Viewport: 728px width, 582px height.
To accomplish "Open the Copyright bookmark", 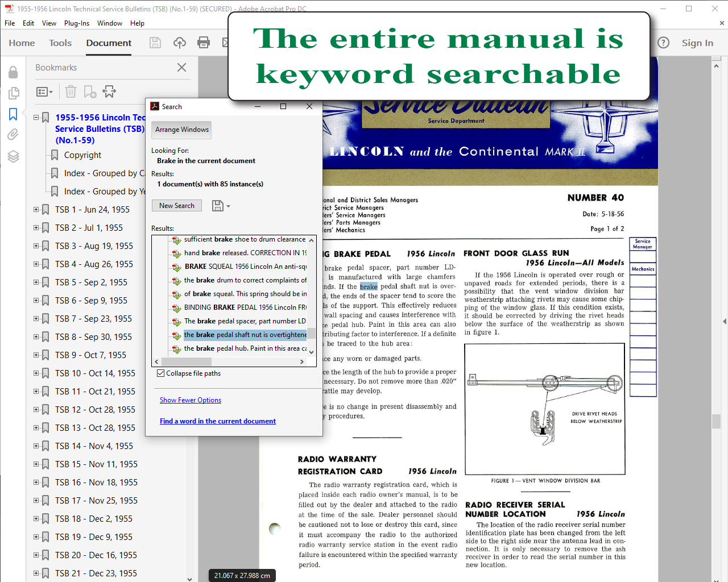I will pos(82,155).
